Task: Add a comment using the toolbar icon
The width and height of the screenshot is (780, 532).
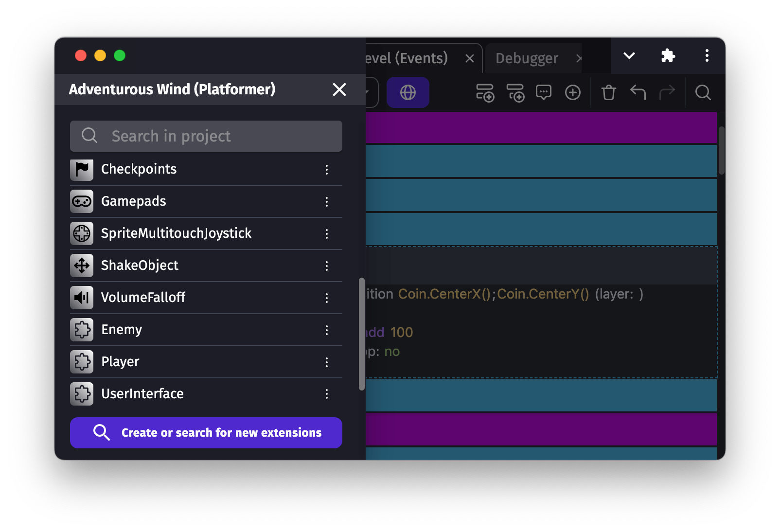Action: (x=543, y=92)
